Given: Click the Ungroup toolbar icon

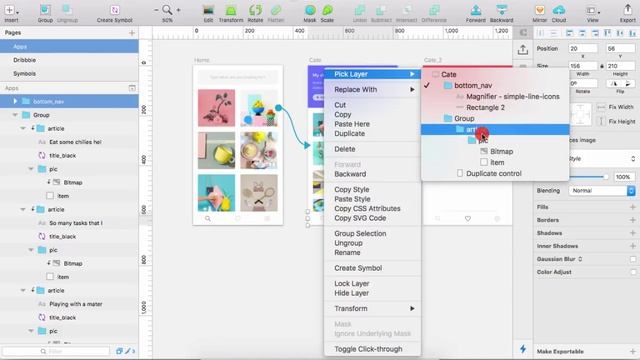Looking at the screenshot, I should pos(67,13).
